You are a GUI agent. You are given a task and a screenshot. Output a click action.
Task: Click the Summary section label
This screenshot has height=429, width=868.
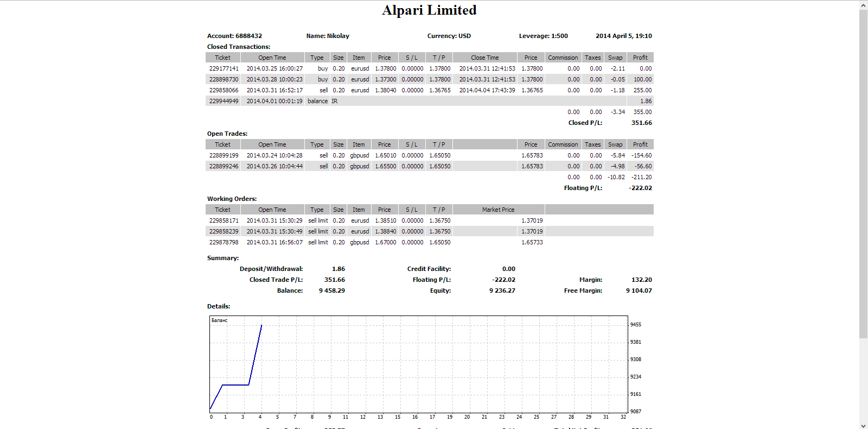223,258
